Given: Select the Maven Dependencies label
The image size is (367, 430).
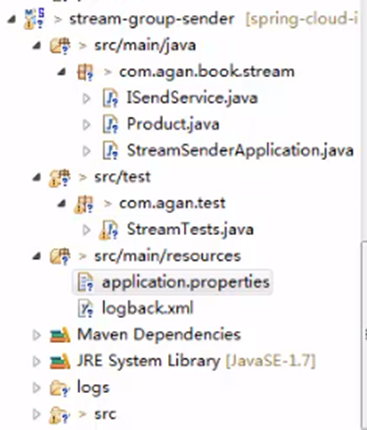Looking at the screenshot, I should [159, 335].
